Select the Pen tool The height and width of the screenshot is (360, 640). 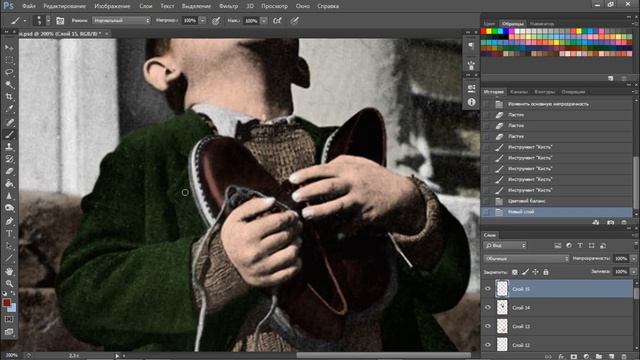click(9, 221)
